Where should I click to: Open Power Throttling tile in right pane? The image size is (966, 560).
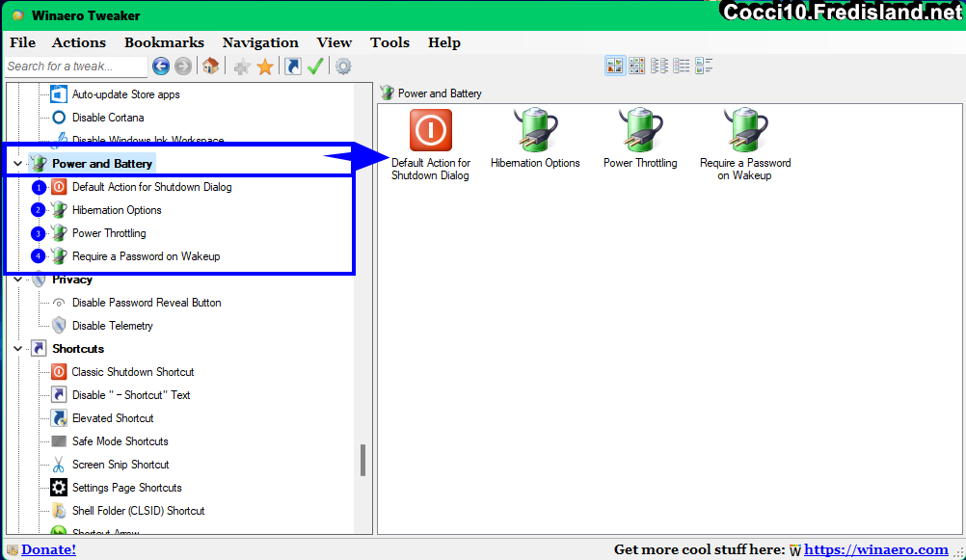640,139
